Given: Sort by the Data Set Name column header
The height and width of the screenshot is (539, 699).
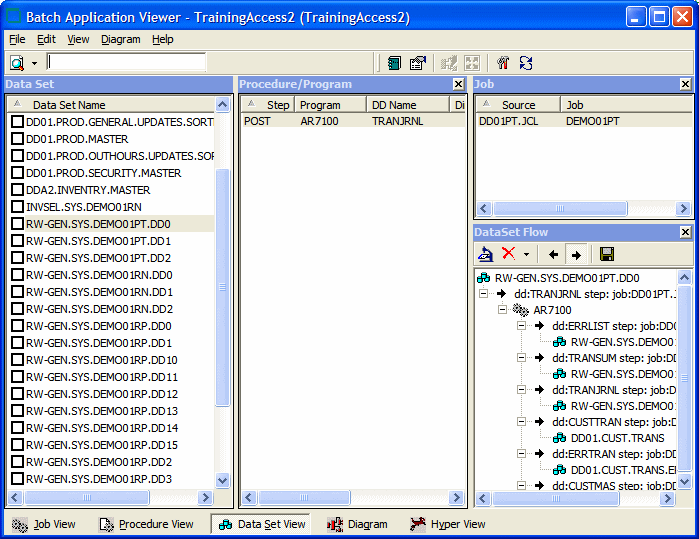Looking at the screenshot, I should pos(68,105).
